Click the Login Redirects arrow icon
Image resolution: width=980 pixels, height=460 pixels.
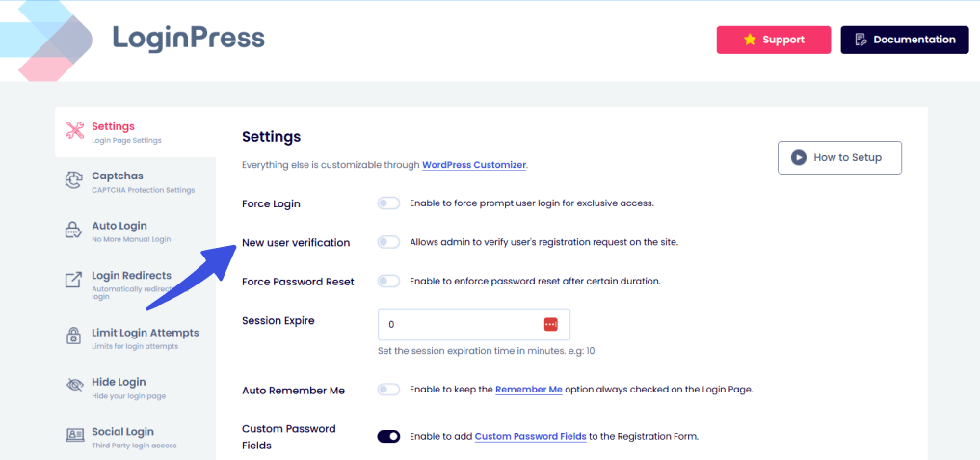74,280
